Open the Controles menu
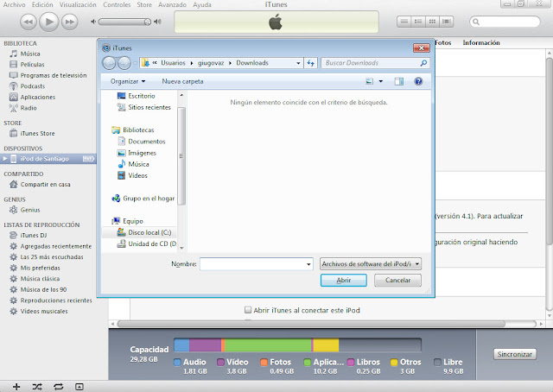The image size is (553, 392). (117, 4)
